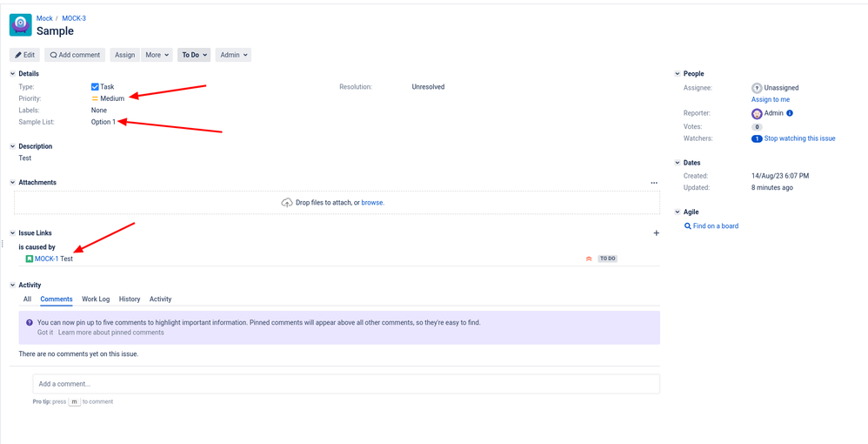This screenshot has height=444, width=868.
Task: Switch to the Work Log tab
Action: (x=96, y=299)
